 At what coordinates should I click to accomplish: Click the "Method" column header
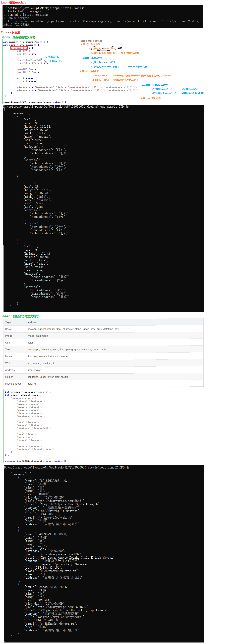pos(32,322)
